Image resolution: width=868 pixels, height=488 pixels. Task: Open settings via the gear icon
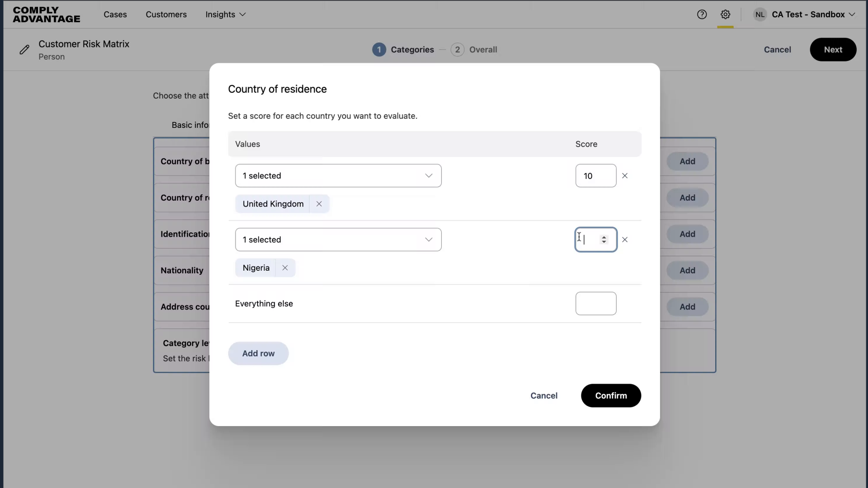tap(726, 14)
